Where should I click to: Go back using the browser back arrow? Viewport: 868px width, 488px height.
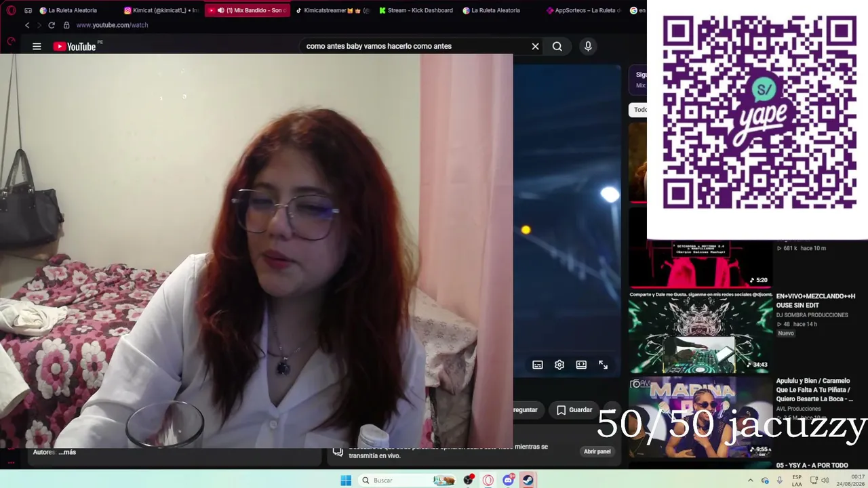(x=27, y=25)
